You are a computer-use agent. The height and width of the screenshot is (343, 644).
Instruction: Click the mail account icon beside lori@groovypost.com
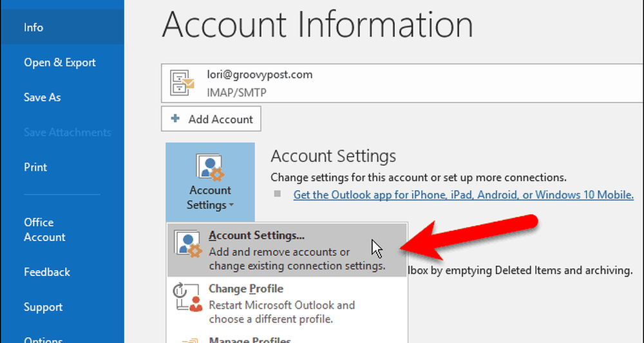click(182, 83)
